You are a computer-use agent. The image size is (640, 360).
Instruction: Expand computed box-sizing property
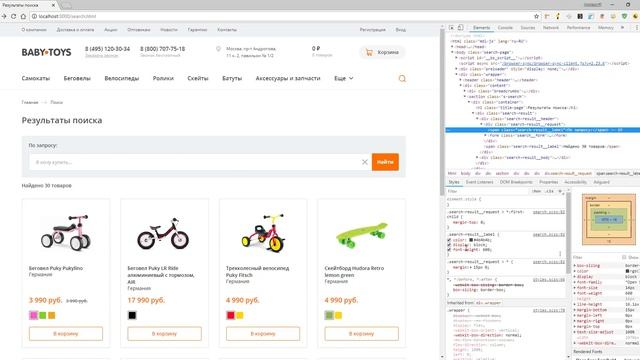click(x=575, y=265)
